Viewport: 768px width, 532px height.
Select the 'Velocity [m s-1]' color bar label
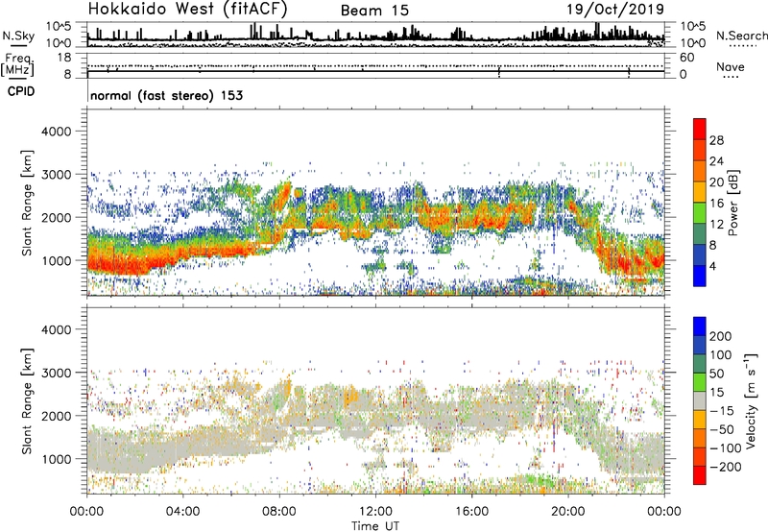751,400
